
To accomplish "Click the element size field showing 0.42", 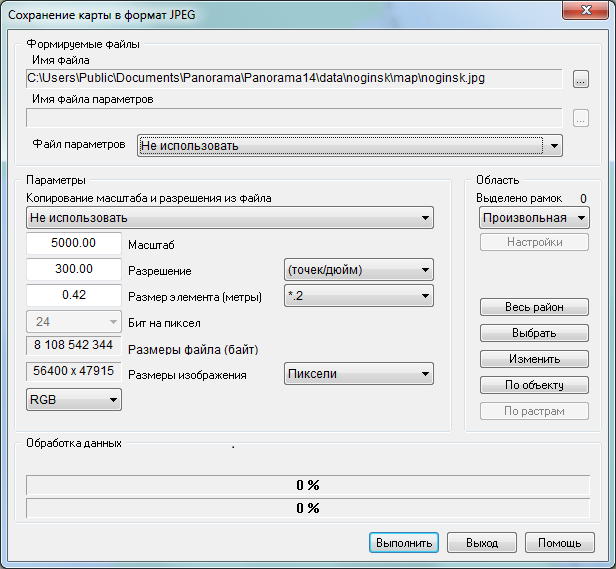I will [x=74, y=296].
